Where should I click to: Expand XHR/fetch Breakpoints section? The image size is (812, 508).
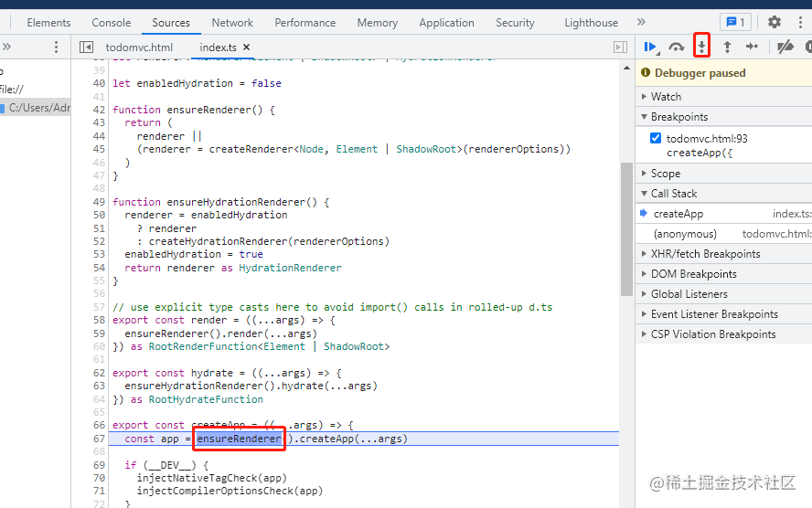[x=723, y=254]
